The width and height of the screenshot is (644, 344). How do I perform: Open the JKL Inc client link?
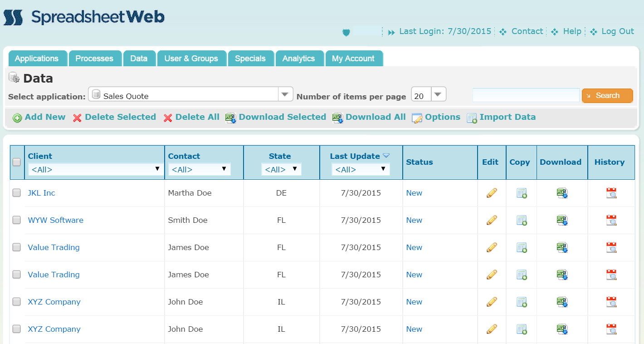click(x=41, y=193)
